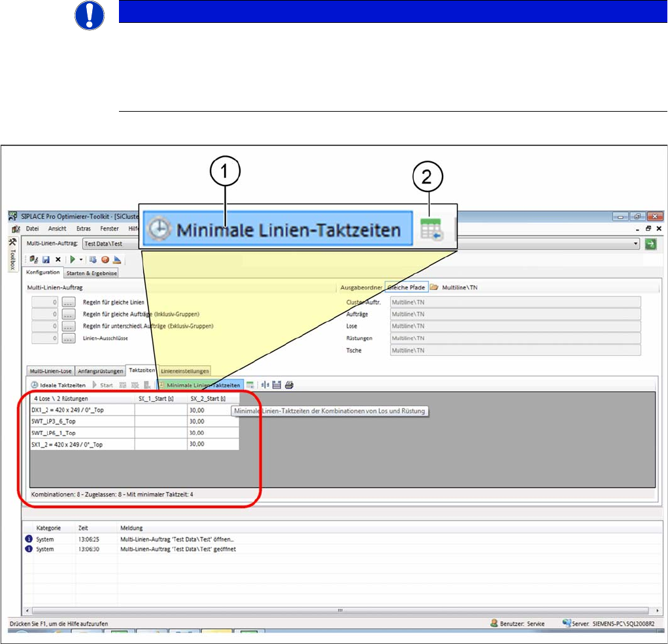The image size is (668, 644).
Task: Open the Linieneinstellungen tab
Action: 185,371
